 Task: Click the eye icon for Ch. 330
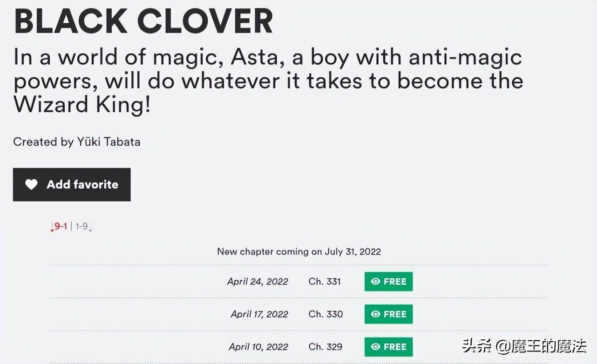(x=375, y=314)
